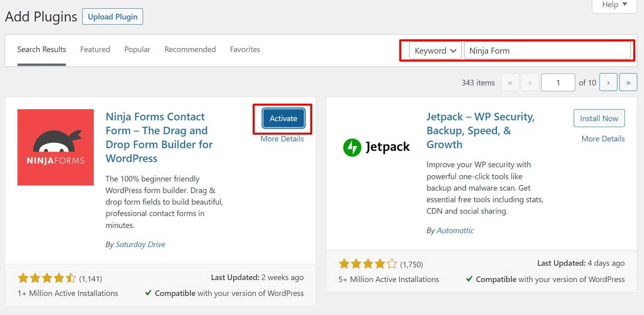Expand the Keyword search type dropdown
The image size is (644, 315).
tap(435, 50)
